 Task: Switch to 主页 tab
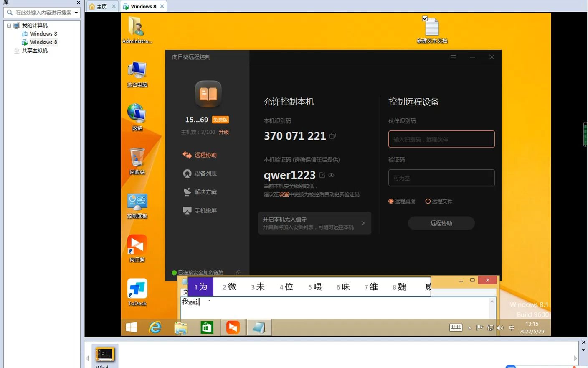tap(102, 6)
